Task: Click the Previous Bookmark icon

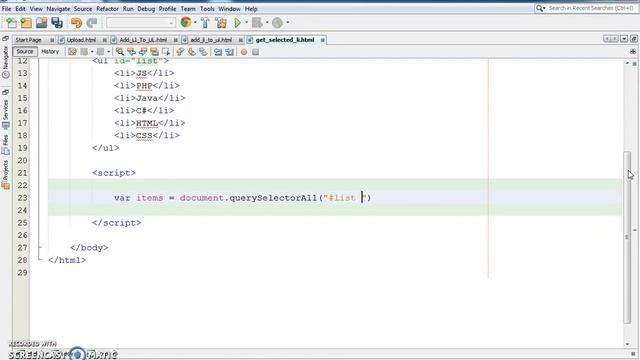Action: pos(180,52)
